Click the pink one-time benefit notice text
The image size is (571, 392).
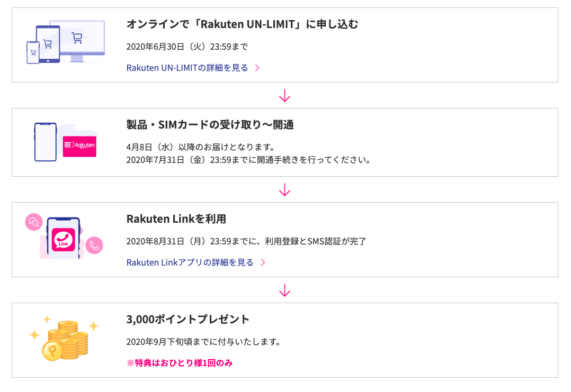180,363
